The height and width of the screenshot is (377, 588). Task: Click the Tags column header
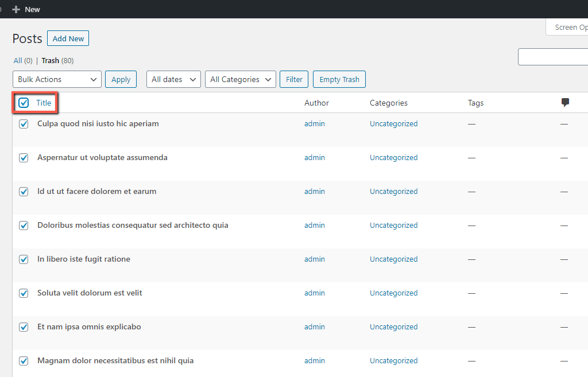pyautogui.click(x=476, y=103)
